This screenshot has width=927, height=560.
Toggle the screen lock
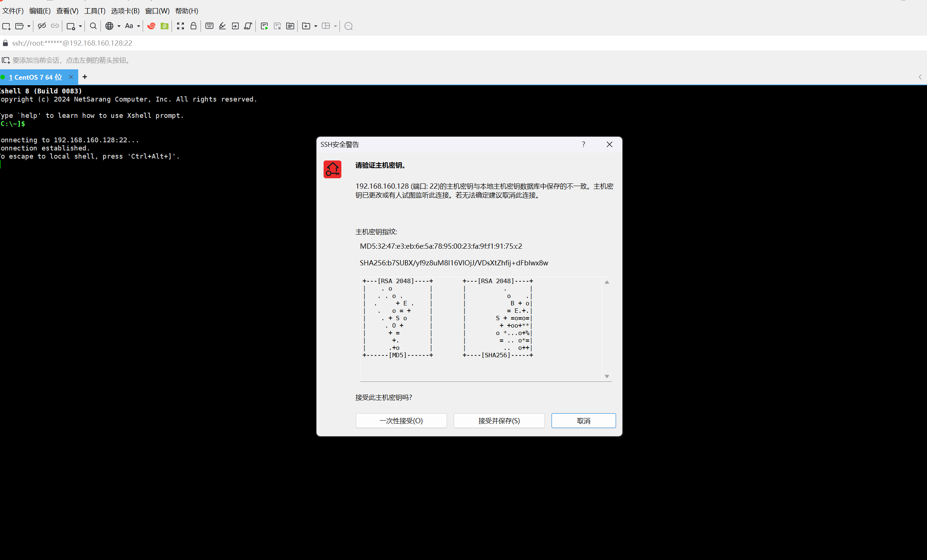(x=193, y=26)
